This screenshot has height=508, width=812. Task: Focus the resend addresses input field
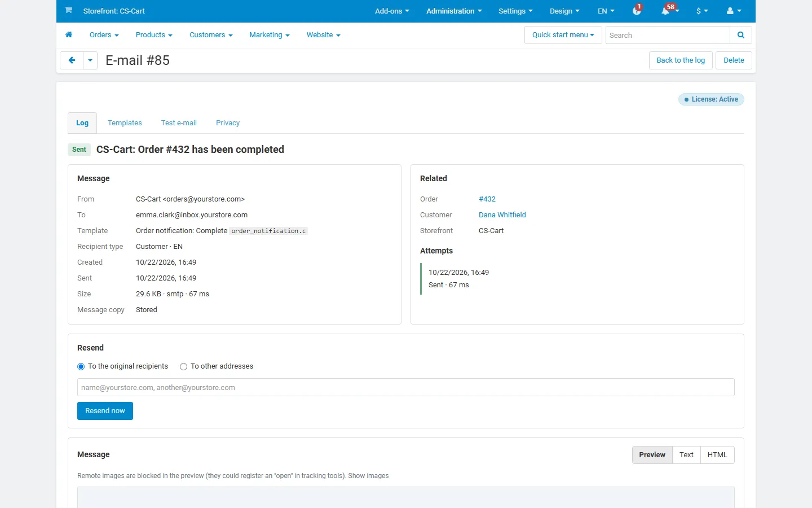(406, 387)
